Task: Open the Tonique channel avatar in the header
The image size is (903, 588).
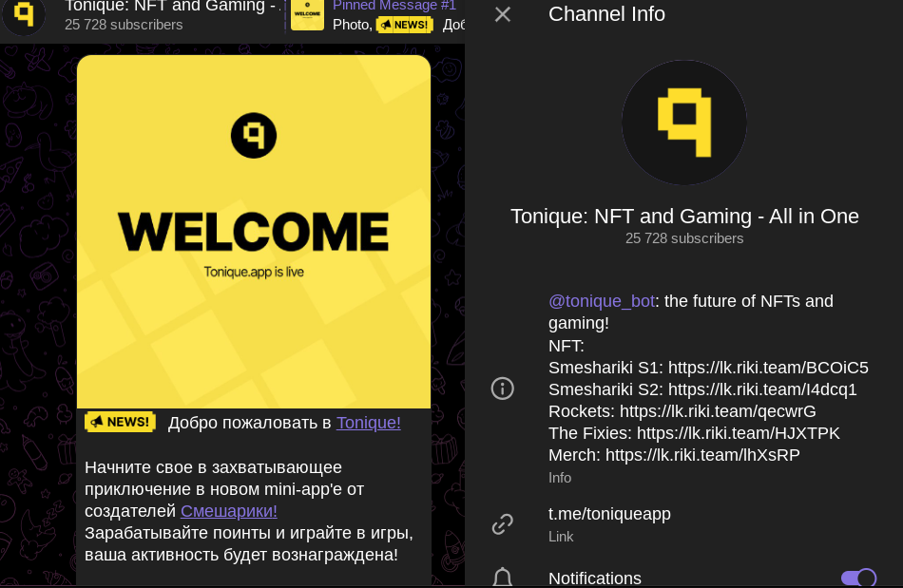Action: click(24, 15)
